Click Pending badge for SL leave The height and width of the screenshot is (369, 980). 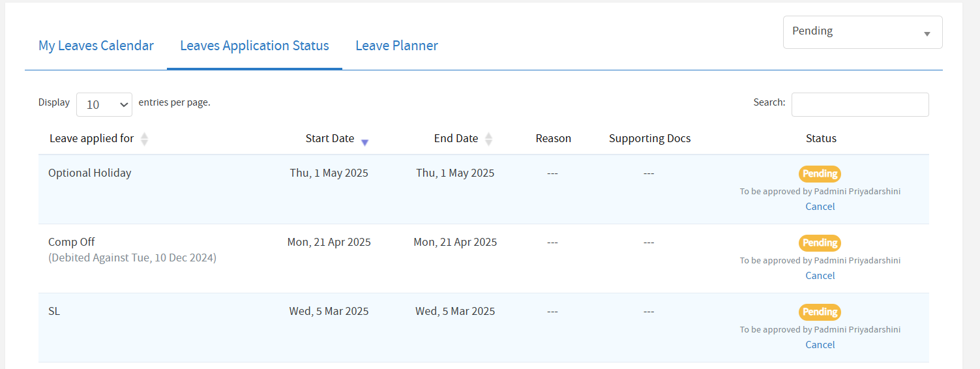820,312
